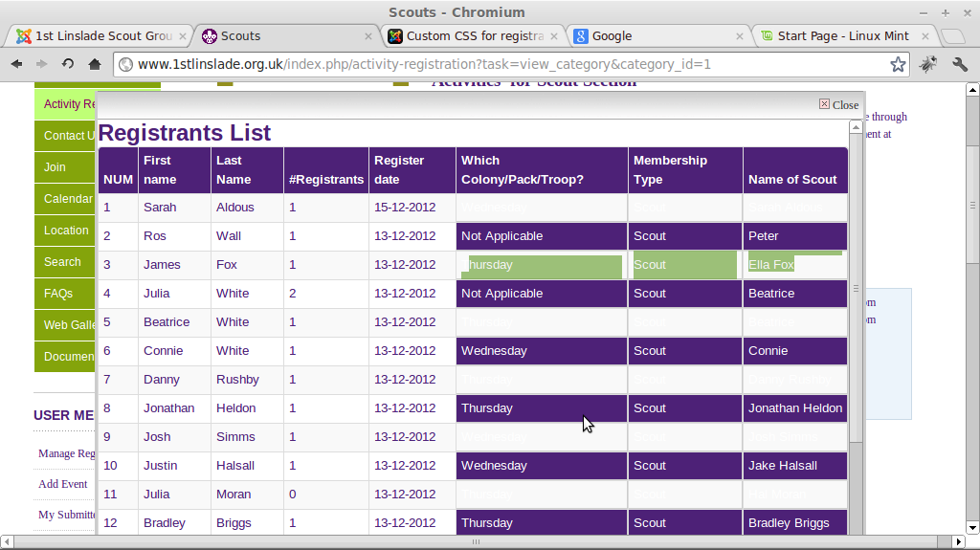Click the Register date column header
The width and height of the screenshot is (980, 550).
(x=412, y=170)
